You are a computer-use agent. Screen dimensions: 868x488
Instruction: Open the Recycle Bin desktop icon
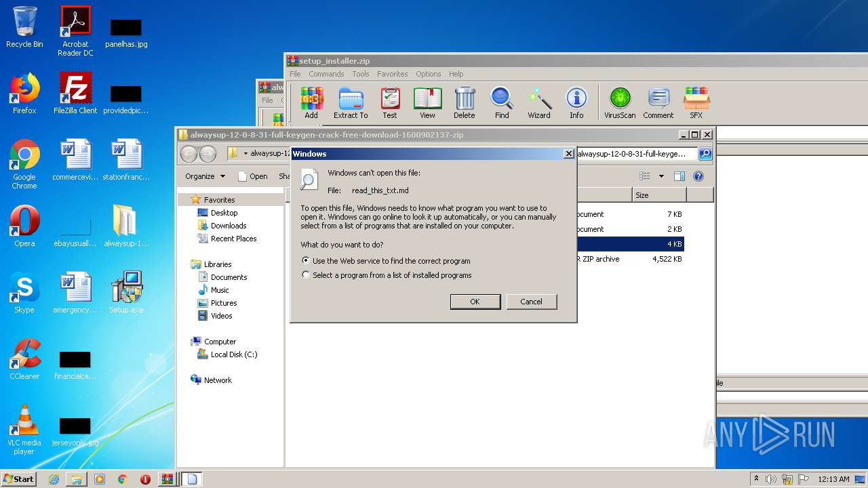(24, 27)
